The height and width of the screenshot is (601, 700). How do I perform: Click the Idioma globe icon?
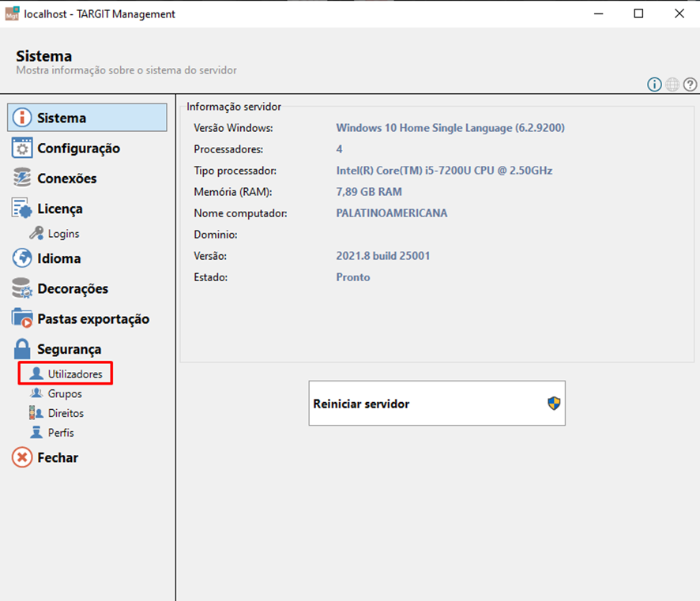tap(22, 258)
